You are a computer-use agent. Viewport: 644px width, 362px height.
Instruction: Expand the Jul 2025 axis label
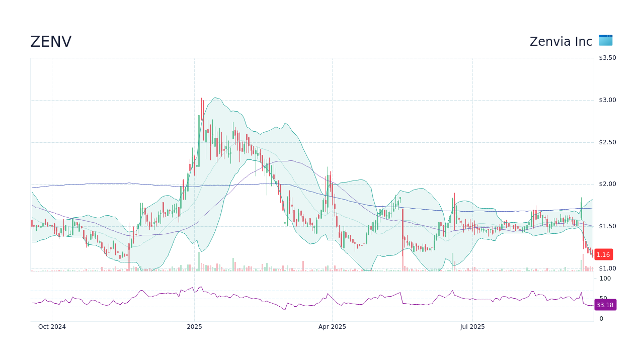pyautogui.click(x=472, y=327)
